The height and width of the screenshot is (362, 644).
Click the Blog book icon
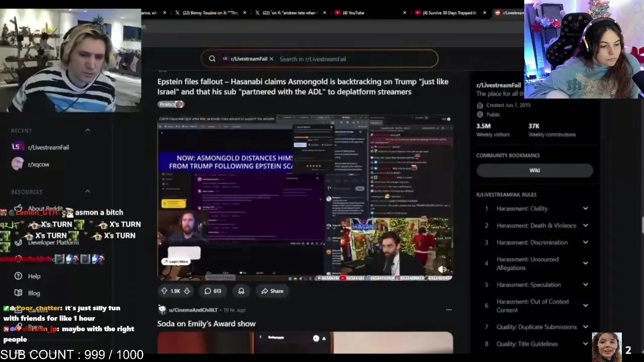pos(18,293)
